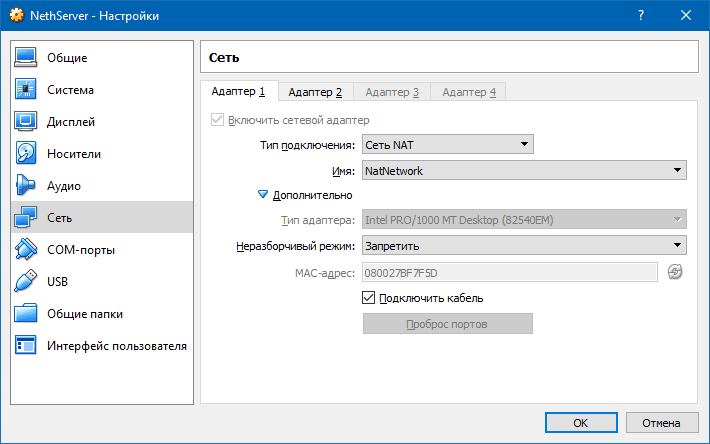Select the Носители disk icon
710x444 pixels.
point(26,154)
